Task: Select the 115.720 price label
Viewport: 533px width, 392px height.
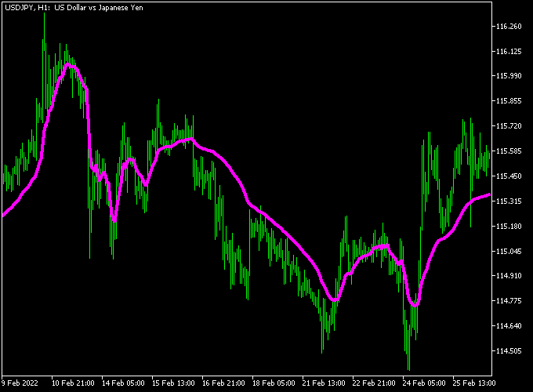Action: (509, 126)
